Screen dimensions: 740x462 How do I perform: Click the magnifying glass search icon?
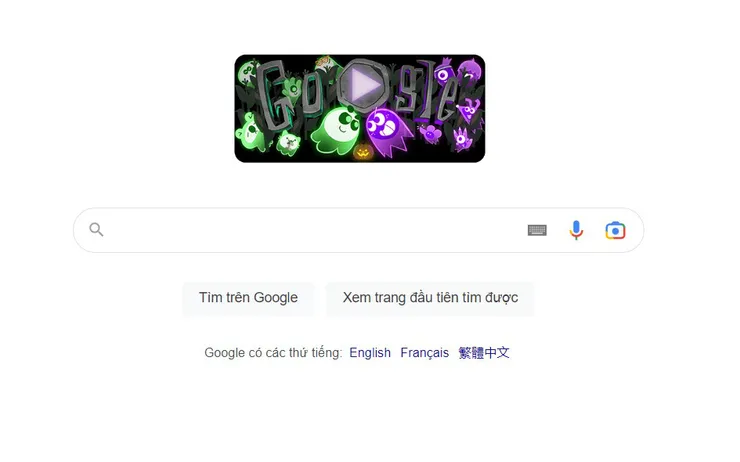[x=96, y=230]
